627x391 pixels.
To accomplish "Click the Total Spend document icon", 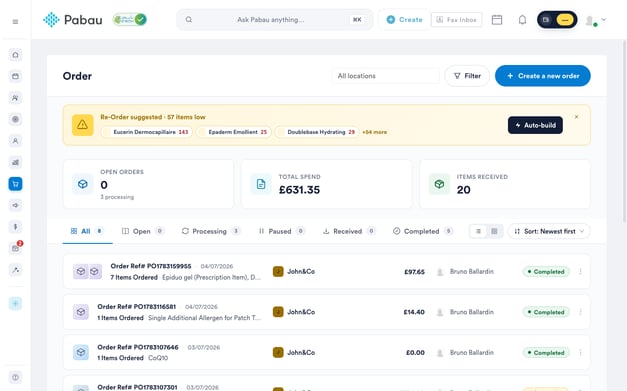I will pyautogui.click(x=261, y=184).
